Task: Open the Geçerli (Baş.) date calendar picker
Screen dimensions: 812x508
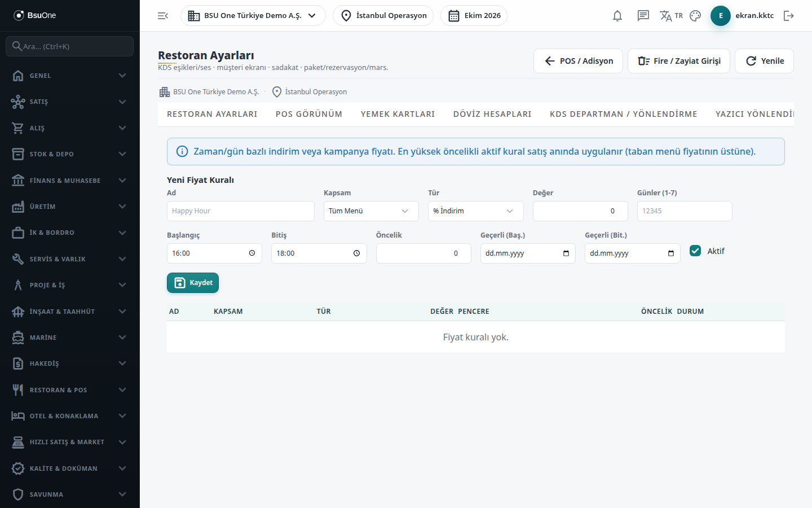Action: click(566, 253)
